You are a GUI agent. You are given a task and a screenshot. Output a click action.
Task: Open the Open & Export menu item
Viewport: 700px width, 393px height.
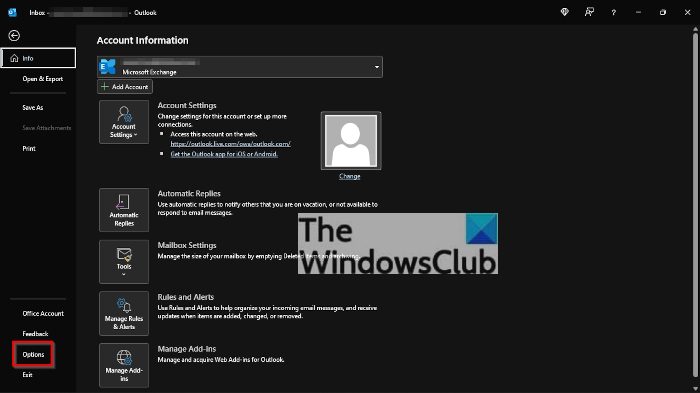42,79
